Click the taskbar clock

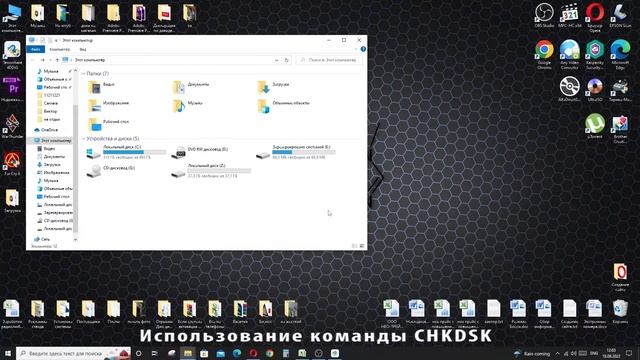(611, 353)
